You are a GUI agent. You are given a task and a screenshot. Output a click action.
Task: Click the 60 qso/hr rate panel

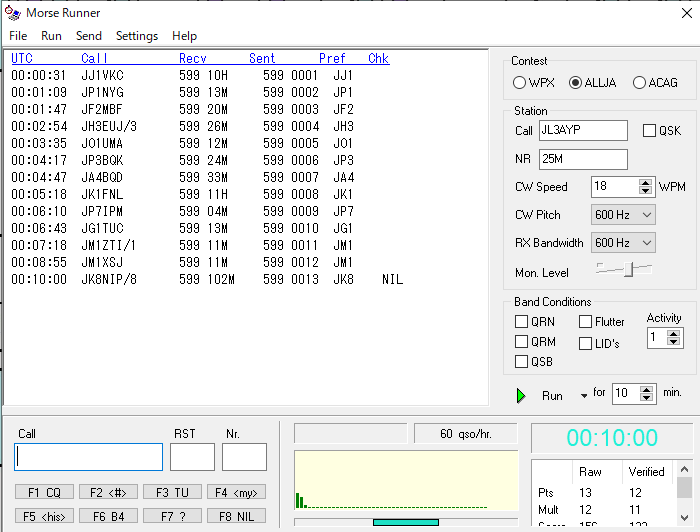tap(466, 433)
